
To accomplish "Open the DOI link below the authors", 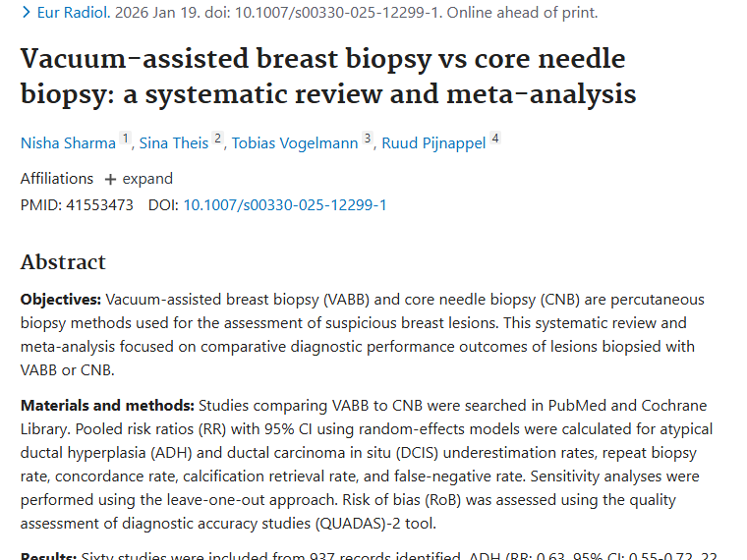I will click(284, 205).
